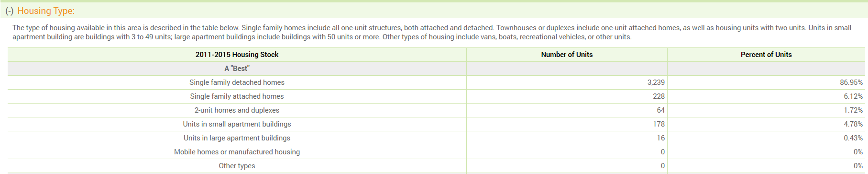Click the 3,239 units value
868x174 pixels.
656,82
